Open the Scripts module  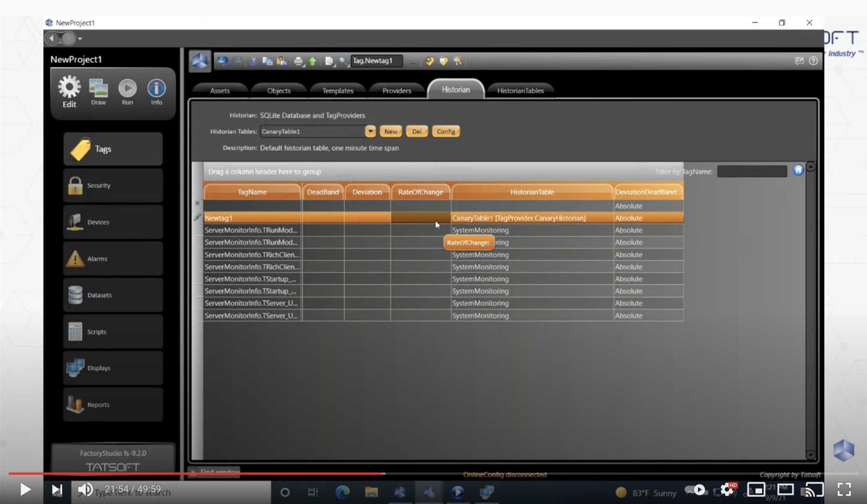coord(113,332)
